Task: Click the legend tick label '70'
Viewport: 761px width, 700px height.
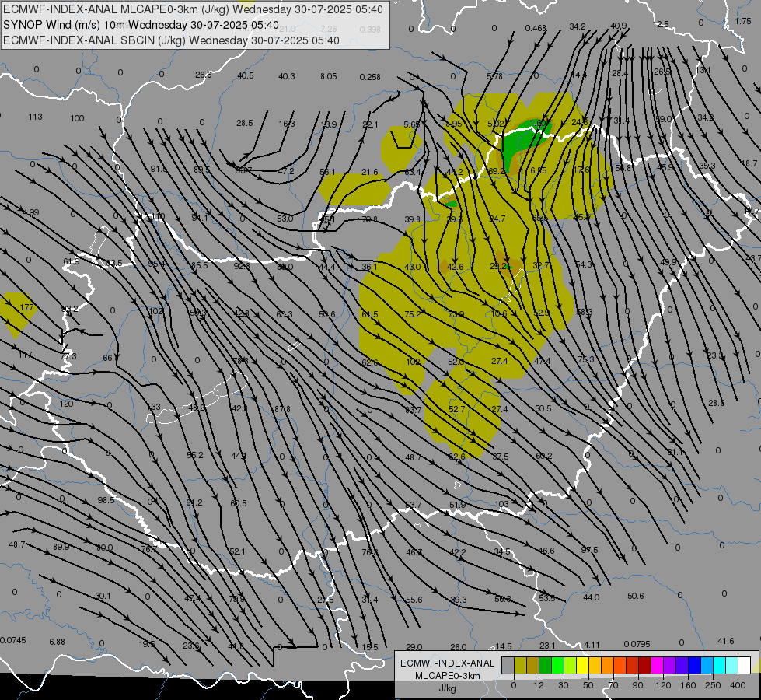Action: point(613,685)
